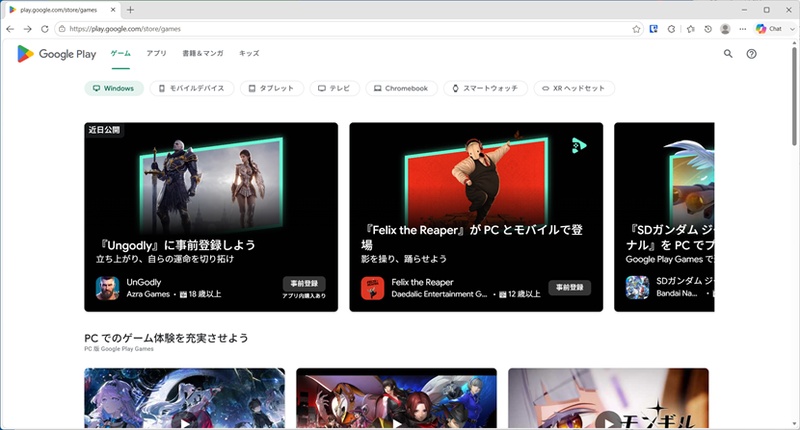The height and width of the screenshot is (430, 800).
Task: Reload the page with refresh icon
Action: [x=45, y=29]
